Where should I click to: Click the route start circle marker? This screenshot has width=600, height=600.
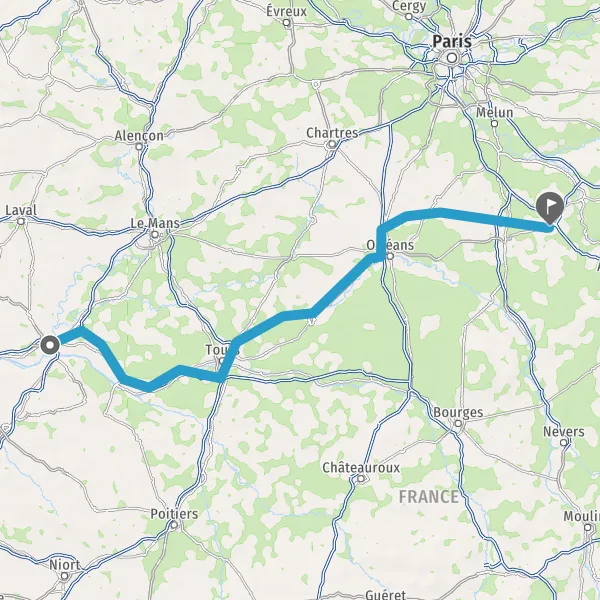pyautogui.click(x=50, y=345)
